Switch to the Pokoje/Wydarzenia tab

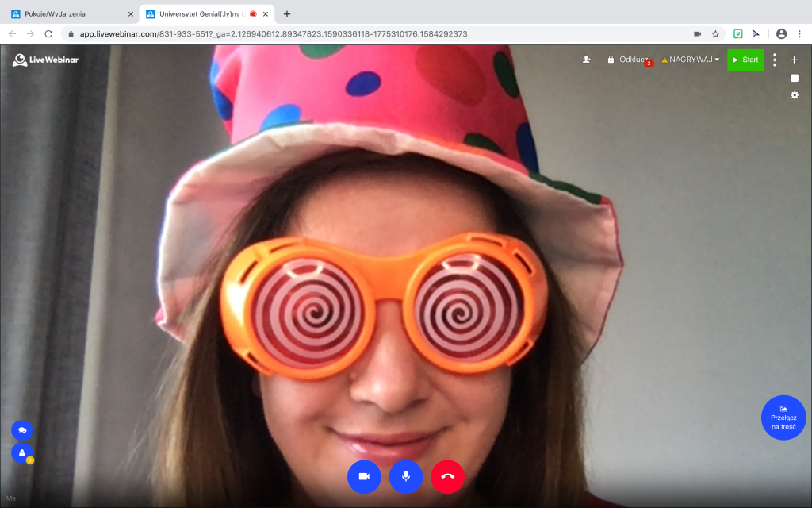click(x=67, y=13)
